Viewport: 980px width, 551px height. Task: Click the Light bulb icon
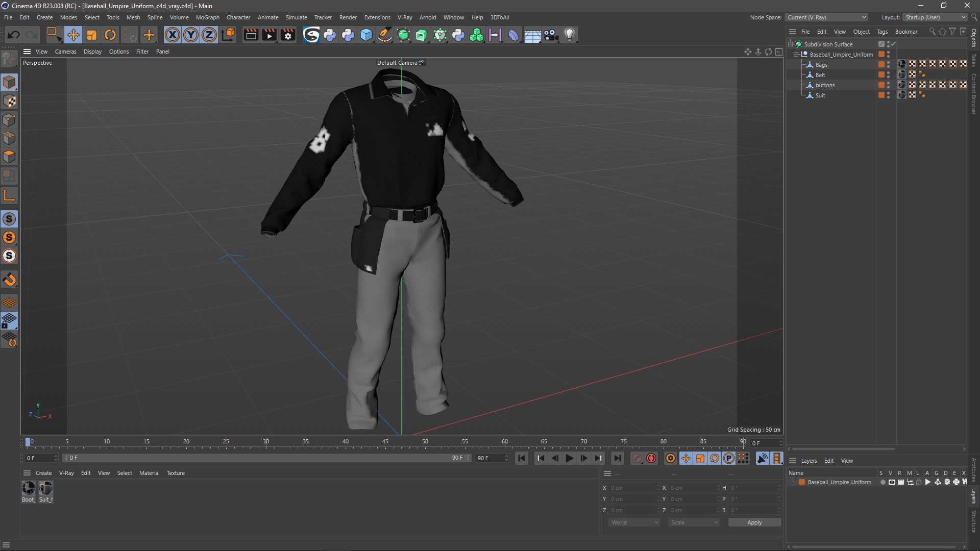570,35
